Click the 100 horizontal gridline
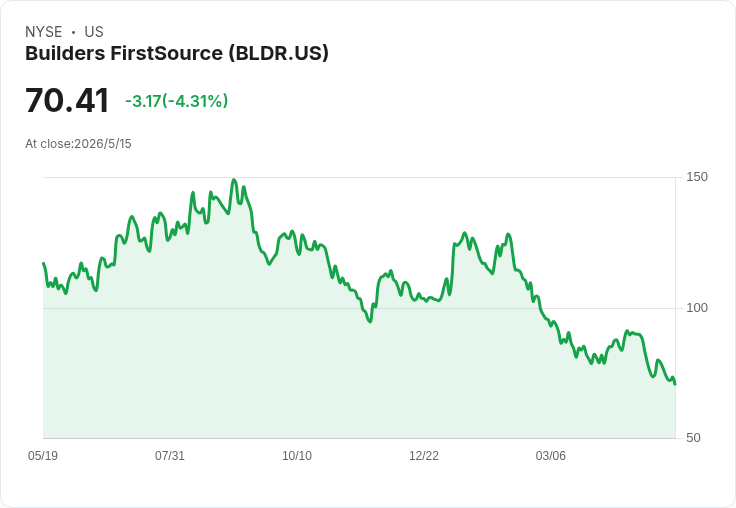The image size is (736, 508). coord(359,308)
